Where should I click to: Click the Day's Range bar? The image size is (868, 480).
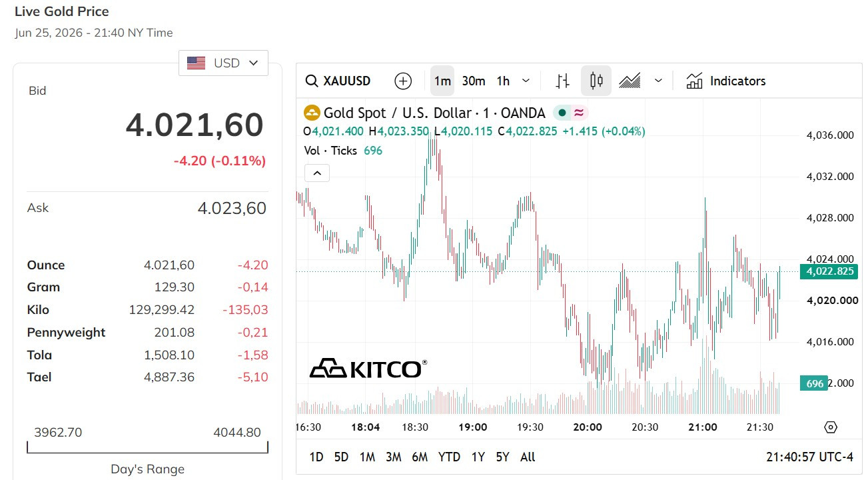coord(147,447)
